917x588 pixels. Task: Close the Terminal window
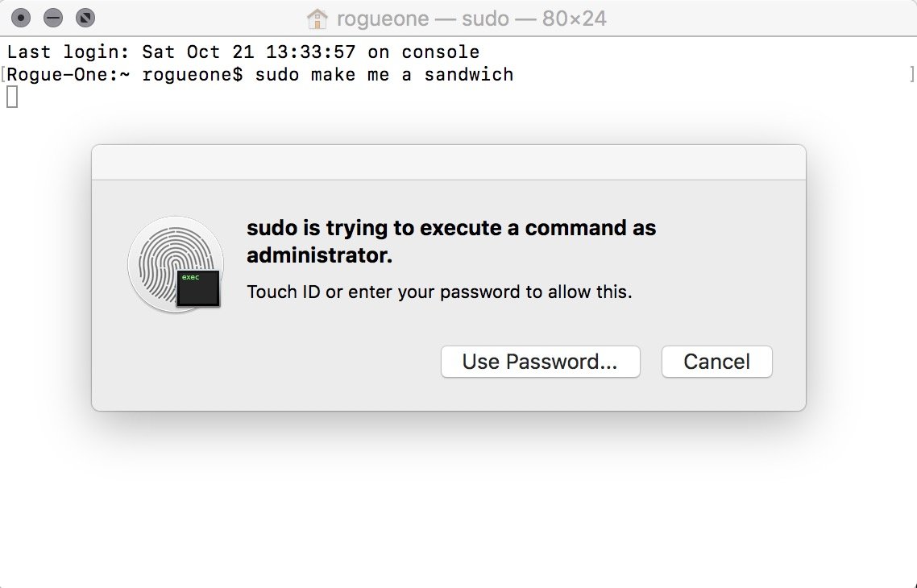point(23,17)
